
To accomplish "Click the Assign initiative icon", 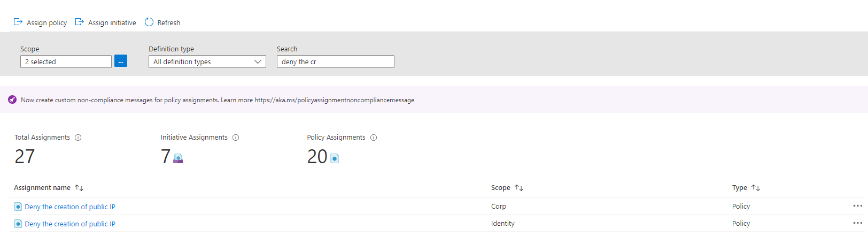I will (79, 22).
